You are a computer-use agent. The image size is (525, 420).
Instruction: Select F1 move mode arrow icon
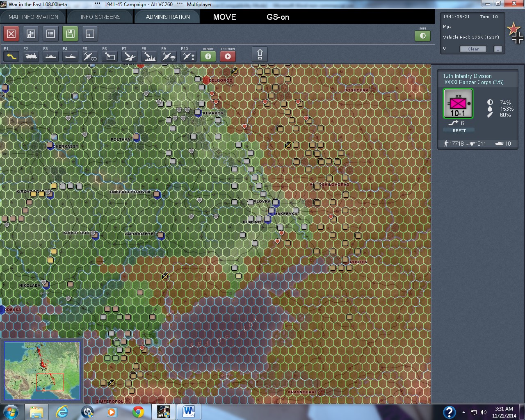click(11, 56)
